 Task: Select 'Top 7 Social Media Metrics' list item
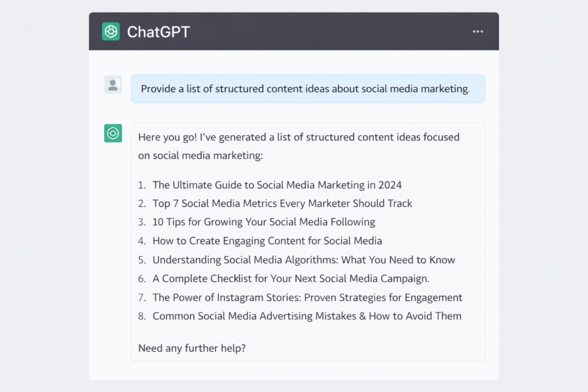(282, 203)
